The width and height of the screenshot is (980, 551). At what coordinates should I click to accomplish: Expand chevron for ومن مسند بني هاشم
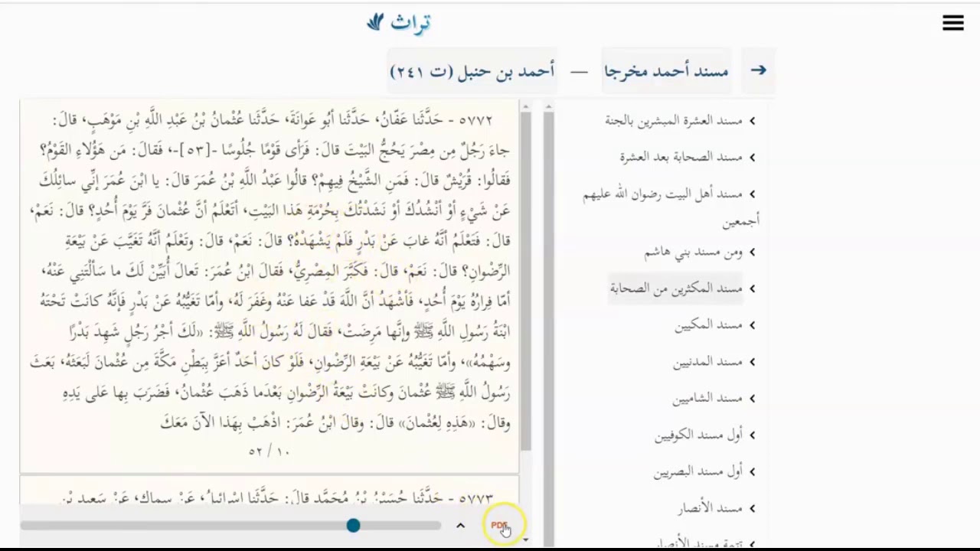coord(753,253)
